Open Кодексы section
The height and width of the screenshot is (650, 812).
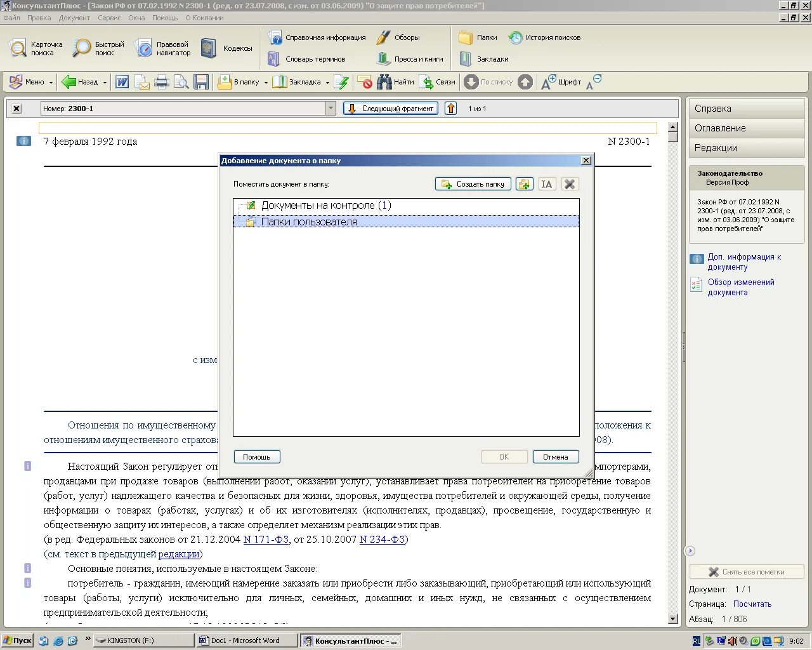pos(226,48)
